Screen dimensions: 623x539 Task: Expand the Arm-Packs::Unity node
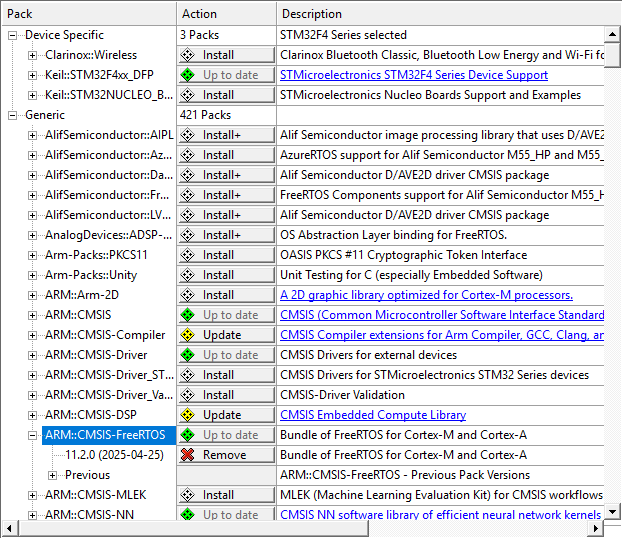[x=33, y=275]
